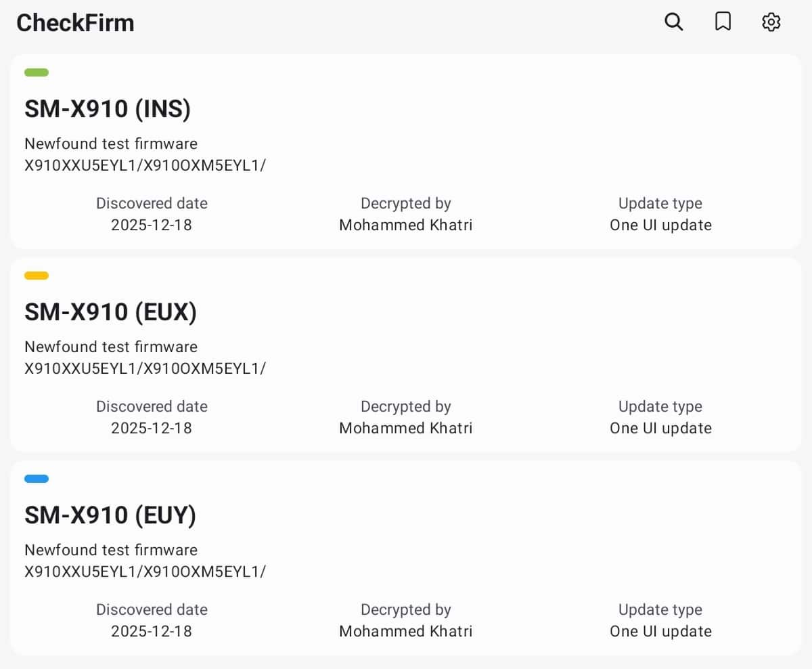This screenshot has height=669, width=812.
Task: Open the settings gear icon
Action: pyautogui.click(x=771, y=22)
